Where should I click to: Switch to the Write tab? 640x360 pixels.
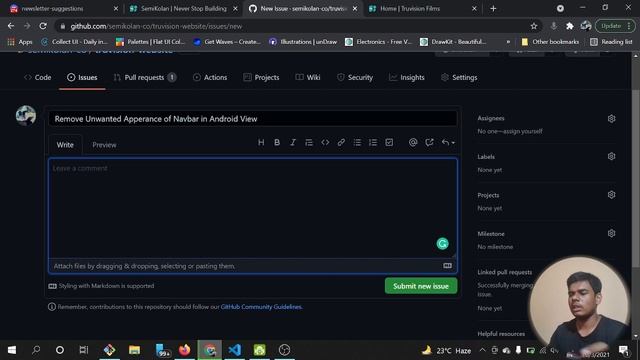pos(65,145)
